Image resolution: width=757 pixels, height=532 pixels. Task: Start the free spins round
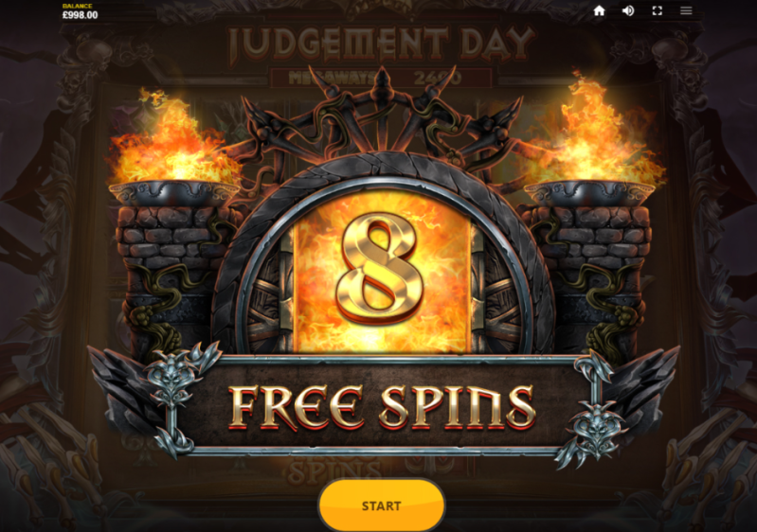[x=382, y=505]
